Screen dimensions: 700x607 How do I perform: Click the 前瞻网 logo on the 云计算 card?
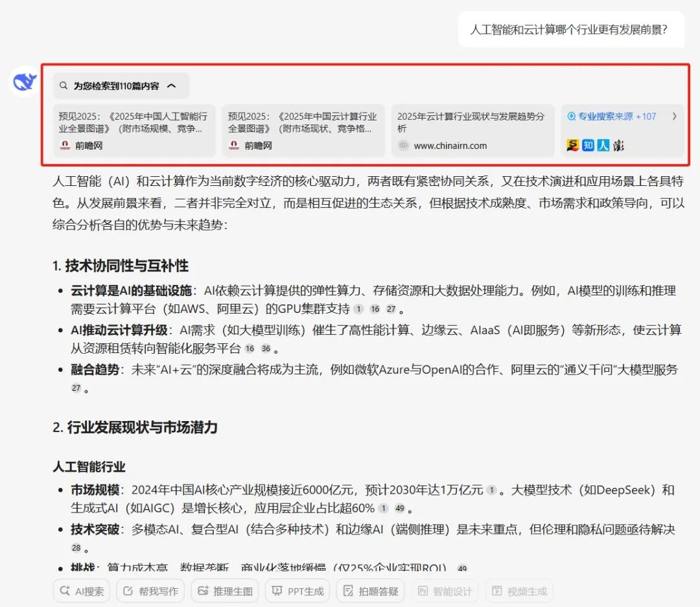tap(234, 145)
